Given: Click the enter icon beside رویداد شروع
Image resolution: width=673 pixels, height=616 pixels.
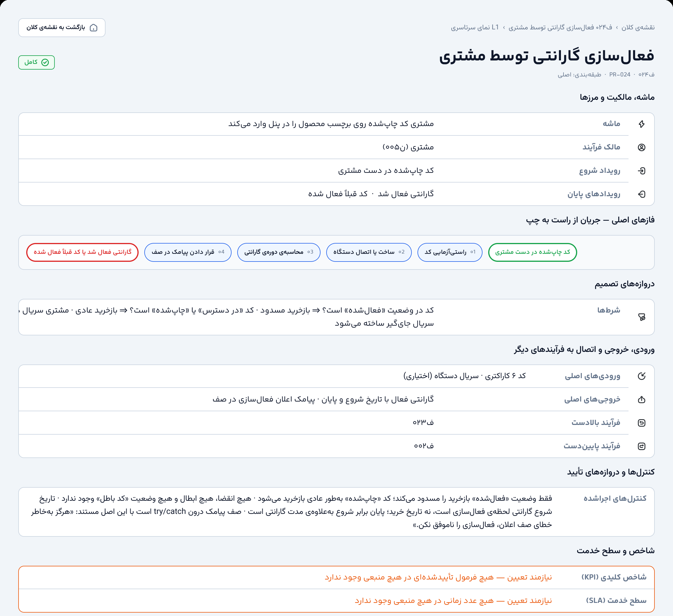Looking at the screenshot, I should click(642, 171).
